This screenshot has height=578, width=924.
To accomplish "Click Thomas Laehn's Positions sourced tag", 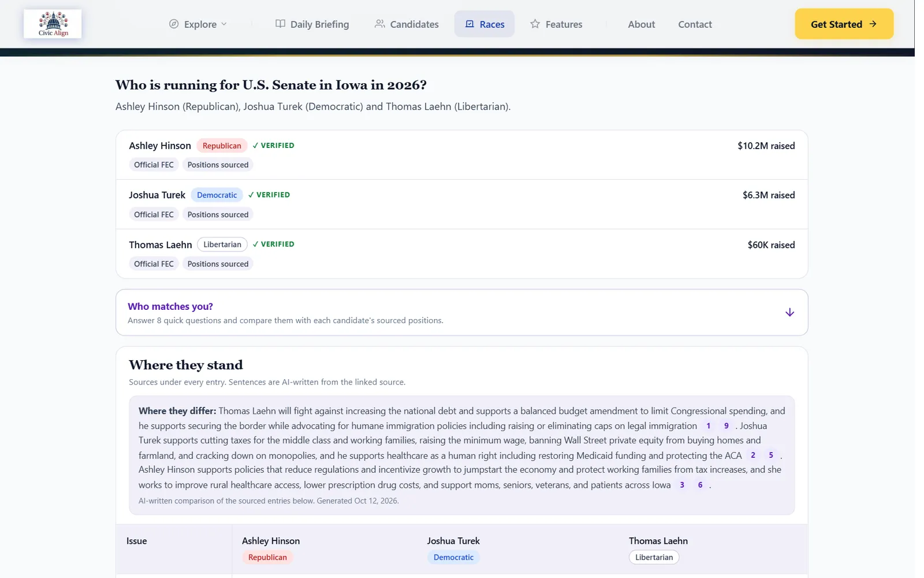I will coord(218,264).
